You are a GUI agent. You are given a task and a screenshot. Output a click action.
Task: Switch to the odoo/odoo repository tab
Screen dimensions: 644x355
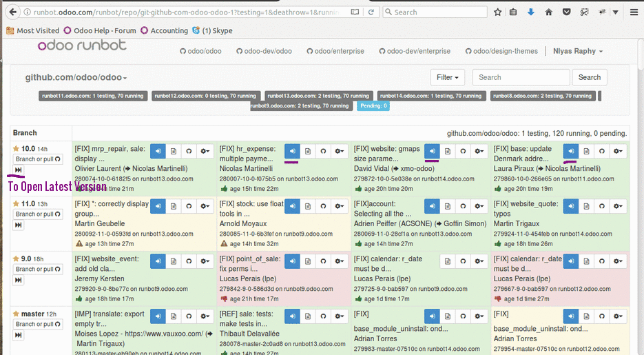pos(200,52)
